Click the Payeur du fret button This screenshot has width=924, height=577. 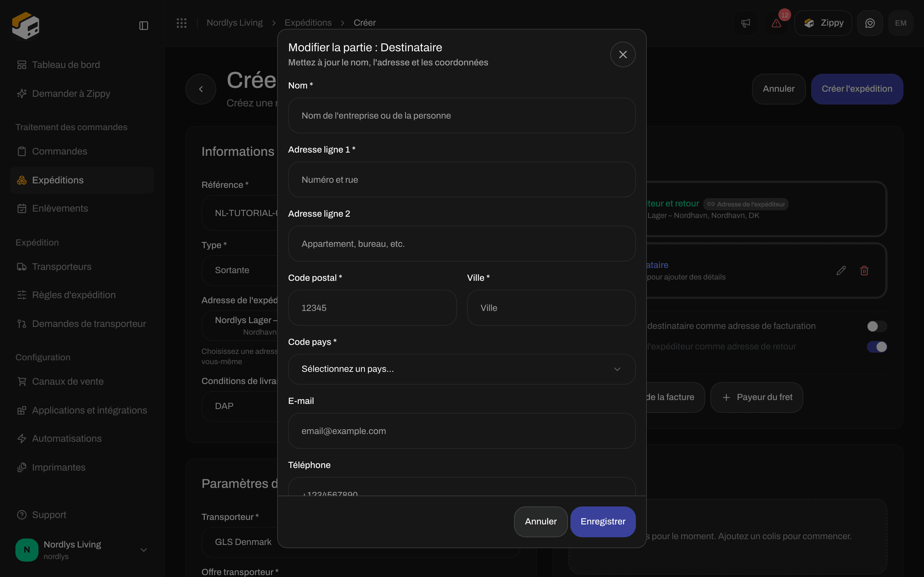pos(757,397)
